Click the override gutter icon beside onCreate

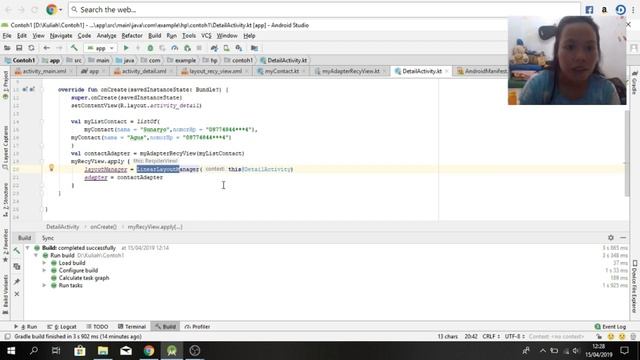[28, 89]
